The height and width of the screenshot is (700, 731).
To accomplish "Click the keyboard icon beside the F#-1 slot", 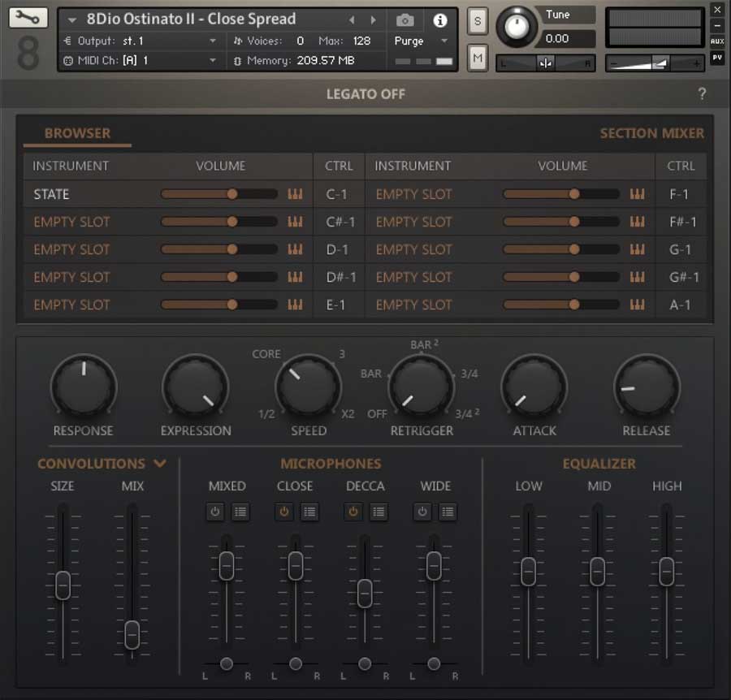I will point(638,222).
